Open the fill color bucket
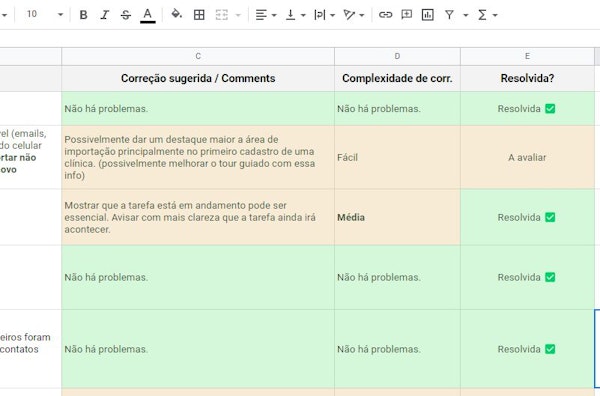 point(176,14)
